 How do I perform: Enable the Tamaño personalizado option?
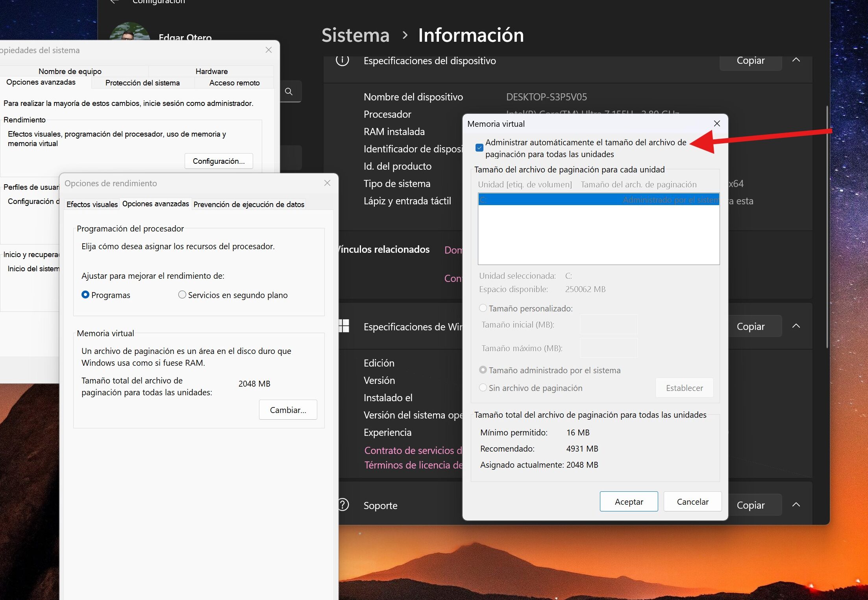(x=483, y=308)
